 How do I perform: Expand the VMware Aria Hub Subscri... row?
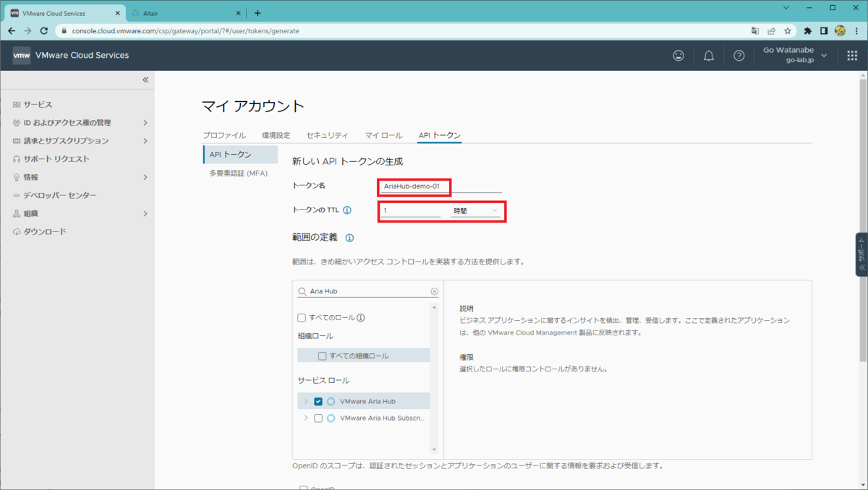306,418
